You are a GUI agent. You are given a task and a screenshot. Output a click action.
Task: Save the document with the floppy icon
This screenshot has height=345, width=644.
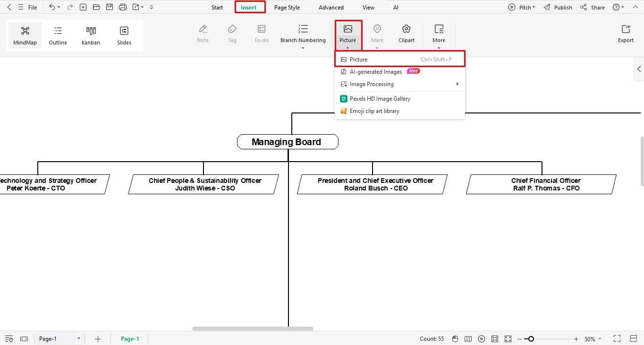tap(110, 7)
